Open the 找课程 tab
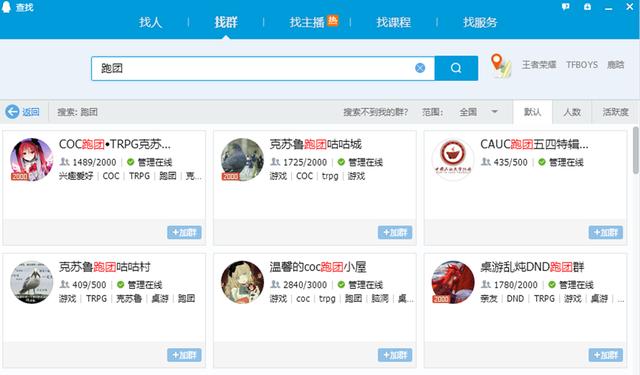The image size is (640, 375). 393,22
